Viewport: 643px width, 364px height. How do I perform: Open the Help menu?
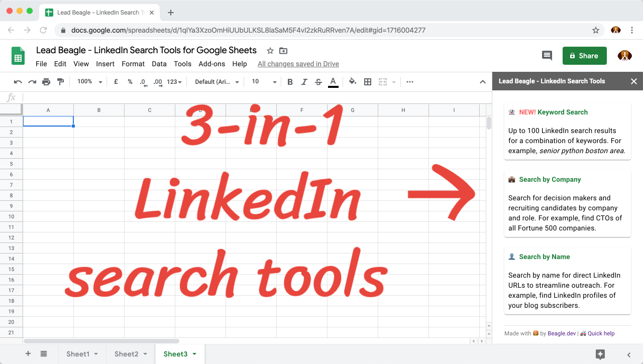pos(240,64)
